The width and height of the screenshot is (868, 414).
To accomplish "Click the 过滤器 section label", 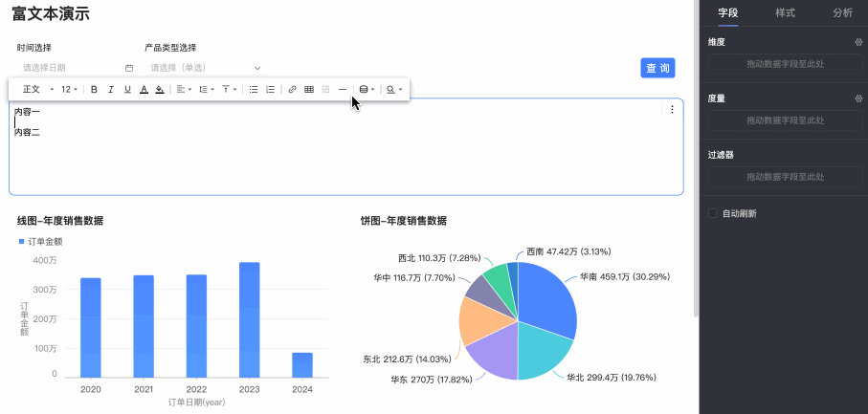I will coord(721,155).
